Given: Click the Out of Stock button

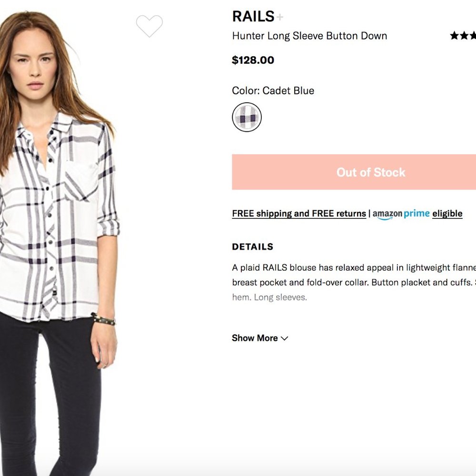Looking at the screenshot, I should (x=371, y=172).
